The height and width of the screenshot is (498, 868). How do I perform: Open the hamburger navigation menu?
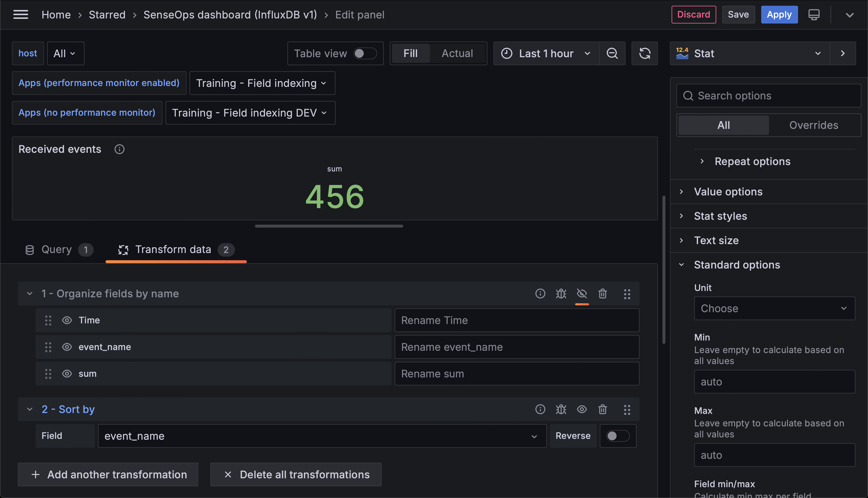[x=21, y=14]
